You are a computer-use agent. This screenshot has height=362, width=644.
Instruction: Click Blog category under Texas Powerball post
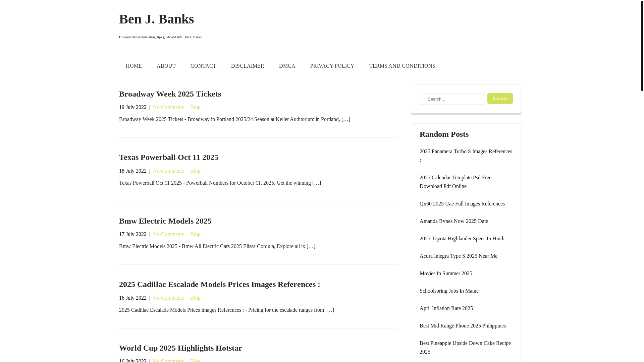point(195,171)
